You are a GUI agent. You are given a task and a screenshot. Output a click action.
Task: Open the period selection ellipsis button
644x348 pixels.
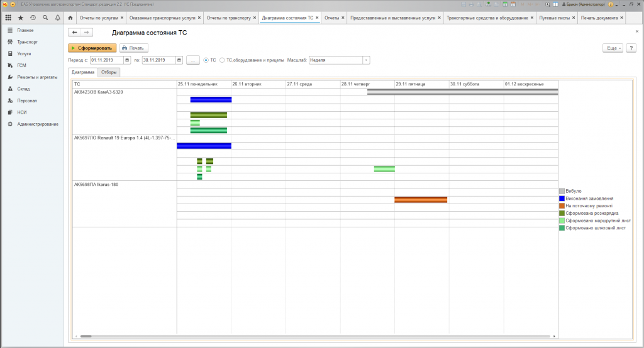192,60
